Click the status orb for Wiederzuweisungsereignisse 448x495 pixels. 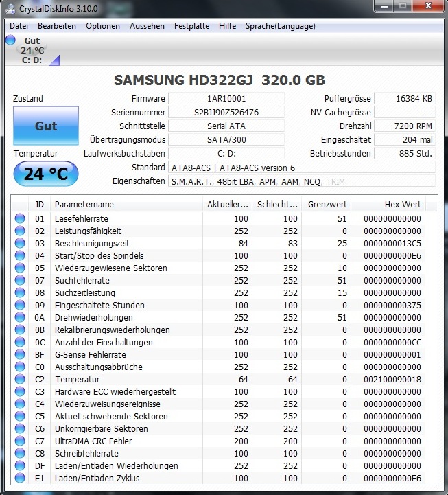coord(20,404)
